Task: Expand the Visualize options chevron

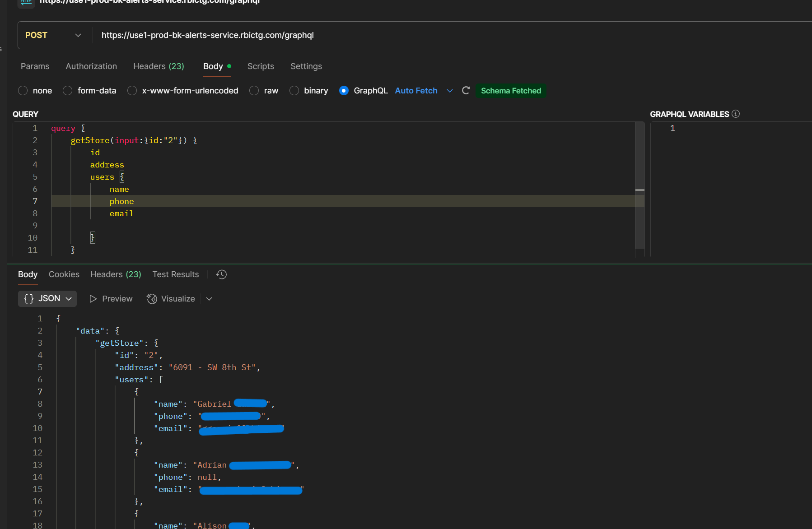Action: 209,299
